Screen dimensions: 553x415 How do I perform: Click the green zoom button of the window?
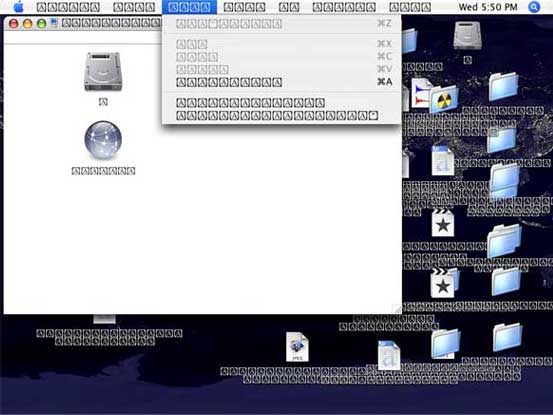coord(41,24)
